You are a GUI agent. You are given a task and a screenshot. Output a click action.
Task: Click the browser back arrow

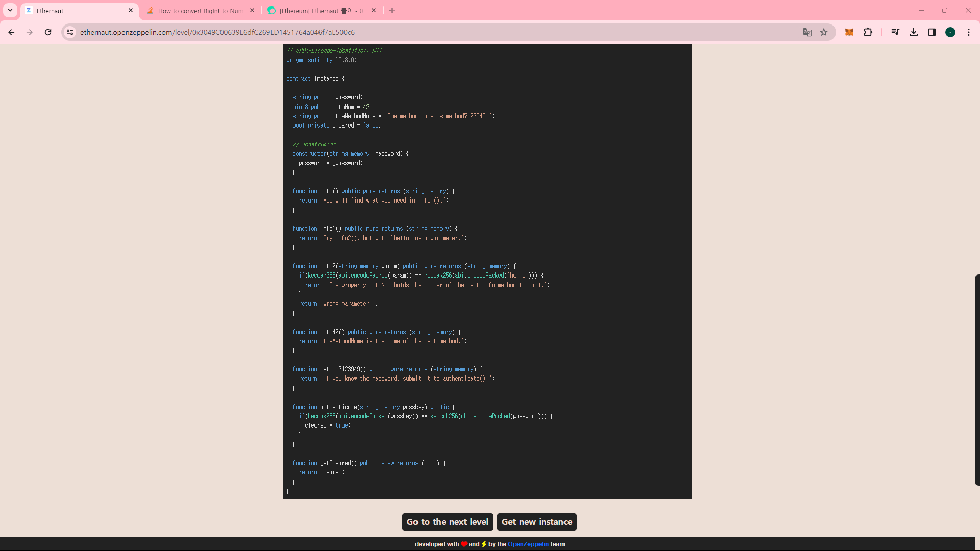click(11, 32)
